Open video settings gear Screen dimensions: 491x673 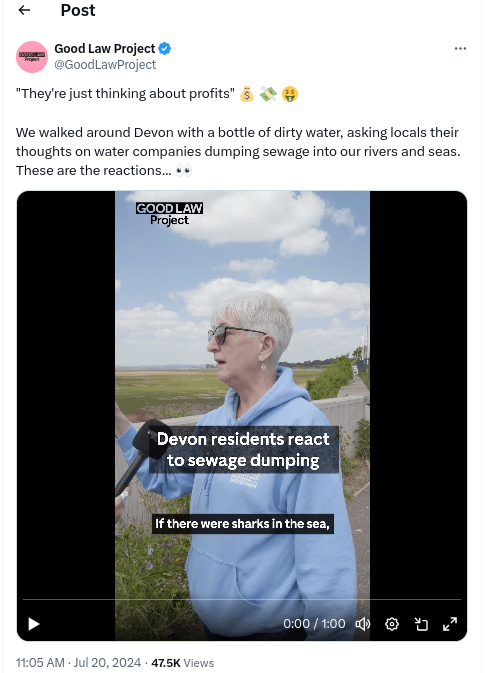point(391,624)
